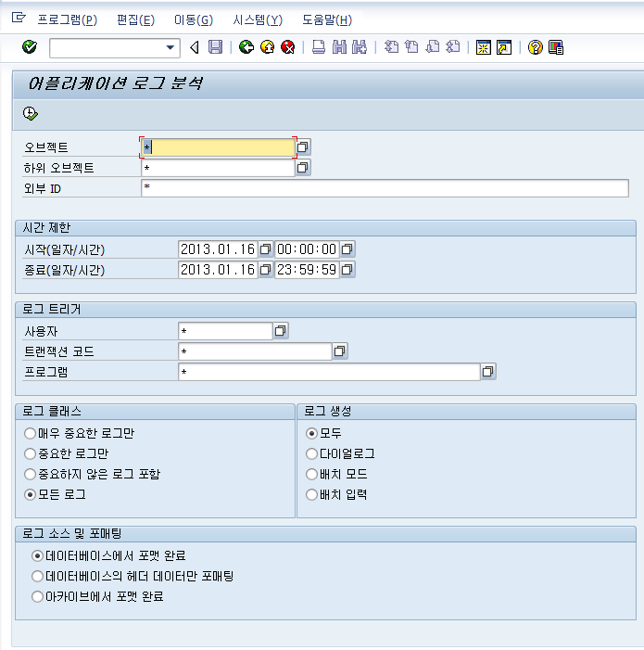Viewport: 644px width, 650px height.
Task: Click the 외부 ID input field
Action: [385, 188]
